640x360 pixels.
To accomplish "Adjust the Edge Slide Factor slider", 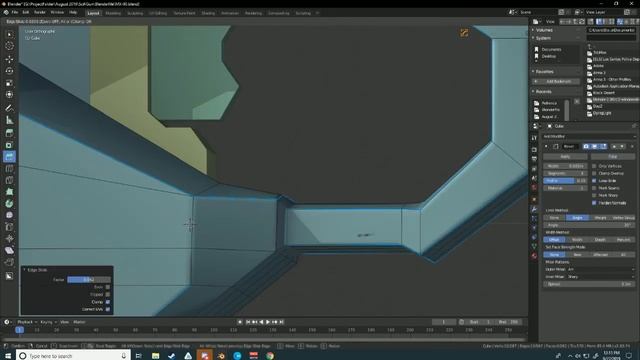I will tap(89, 280).
